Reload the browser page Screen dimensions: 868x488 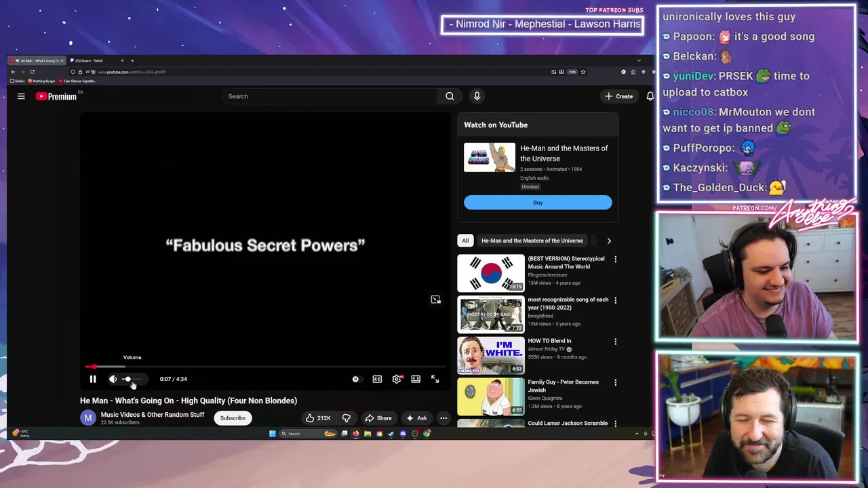coord(32,72)
